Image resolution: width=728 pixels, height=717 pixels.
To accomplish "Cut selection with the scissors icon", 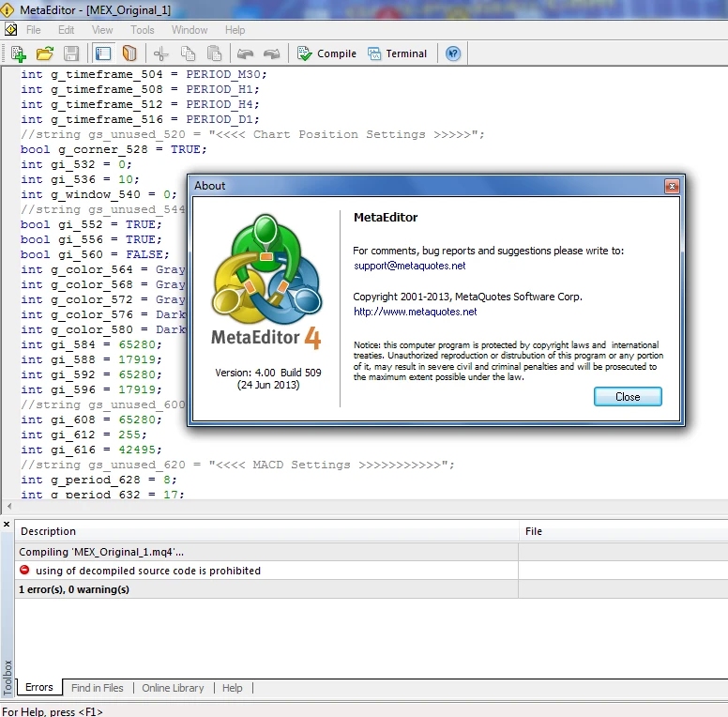I will click(161, 53).
